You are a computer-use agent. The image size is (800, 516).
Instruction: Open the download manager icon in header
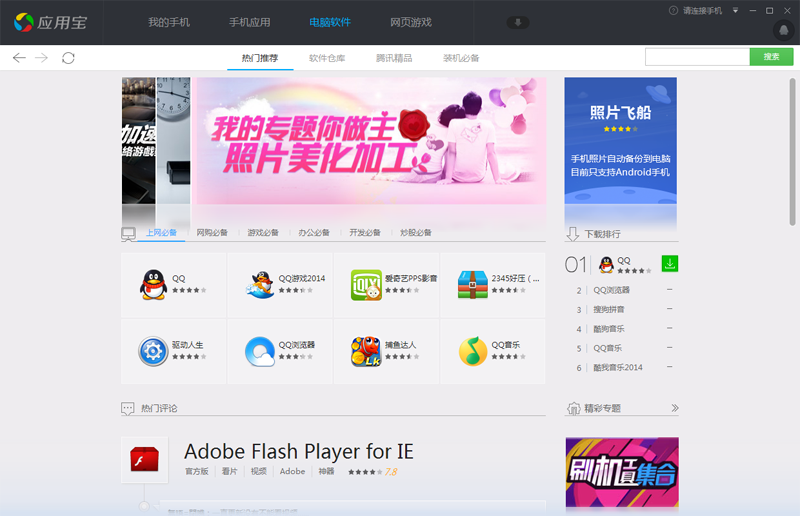[x=517, y=22]
